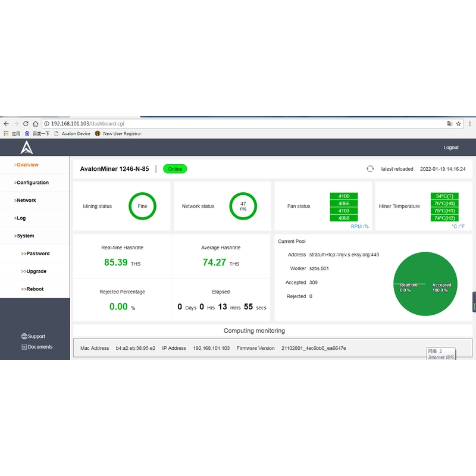The height and width of the screenshot is (476, 476).
Task: Click the dashboard reload icon
Action: coord(369,169)
